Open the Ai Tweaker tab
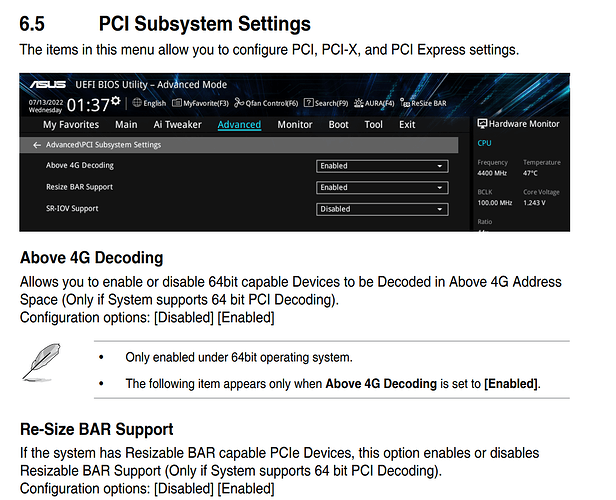The width and height of the screenshot is (616, 500). pos(178,125)
